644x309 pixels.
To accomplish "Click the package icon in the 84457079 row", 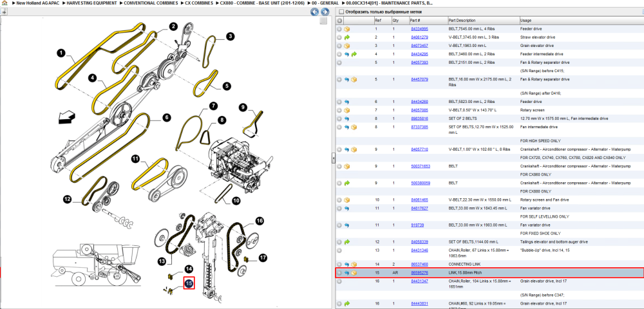I will point(354,79).
